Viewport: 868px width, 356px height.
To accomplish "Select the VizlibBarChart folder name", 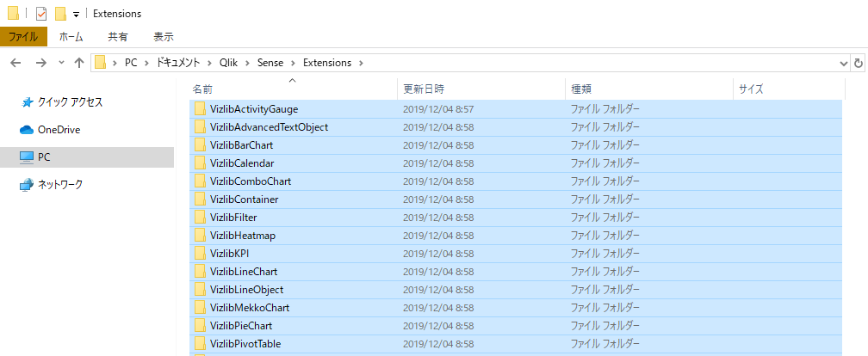I will [241, 145].
